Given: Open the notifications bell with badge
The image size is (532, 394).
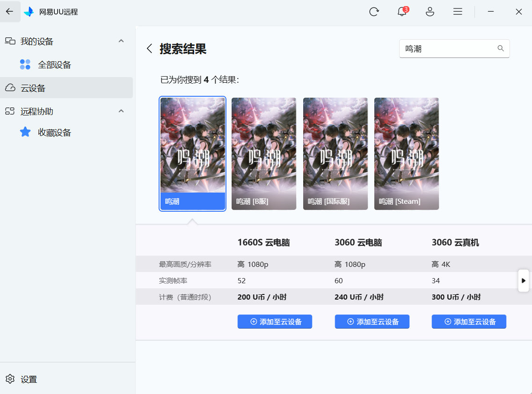Looking at the screenshot, I should (402, 11).
